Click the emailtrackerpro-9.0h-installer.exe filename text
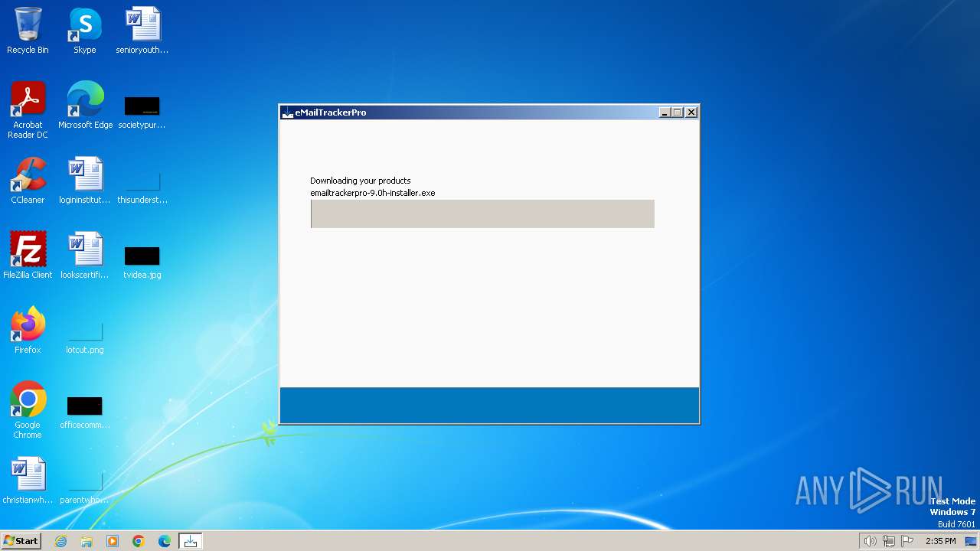980x551 pixels. [372, 193]
